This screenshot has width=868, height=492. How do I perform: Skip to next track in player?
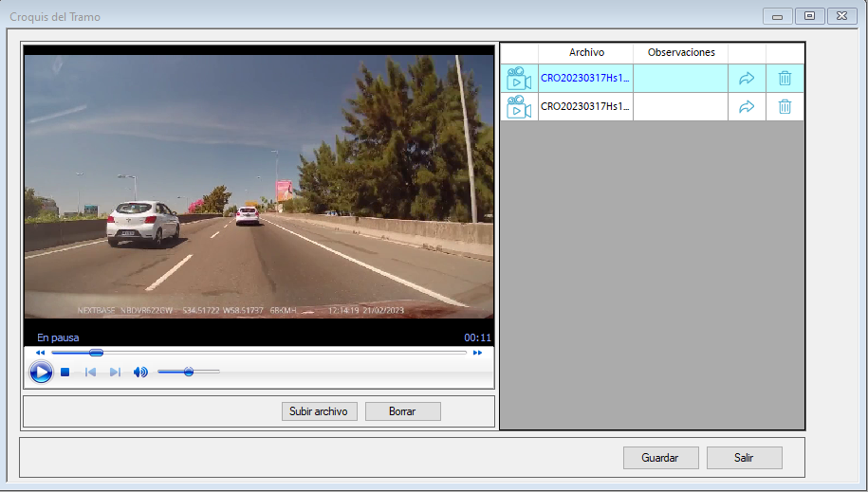[115, 372]
